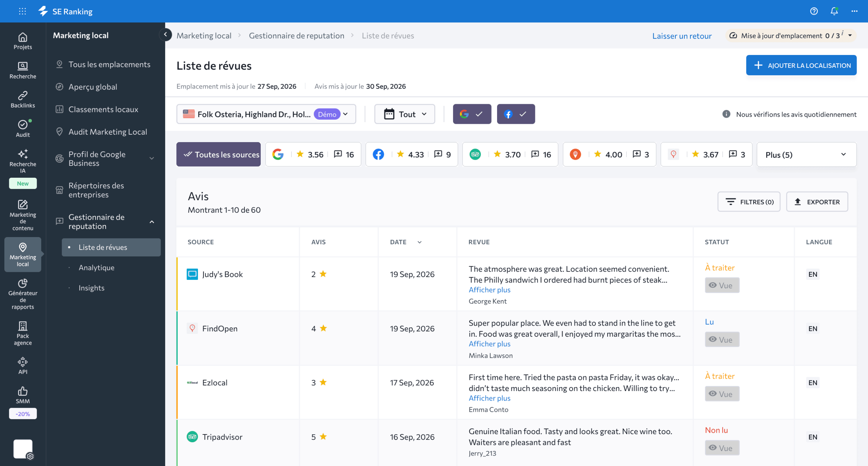Go to Projets in left rail
Viewport: 868px width, 466px height.
(x=23, y=41)
